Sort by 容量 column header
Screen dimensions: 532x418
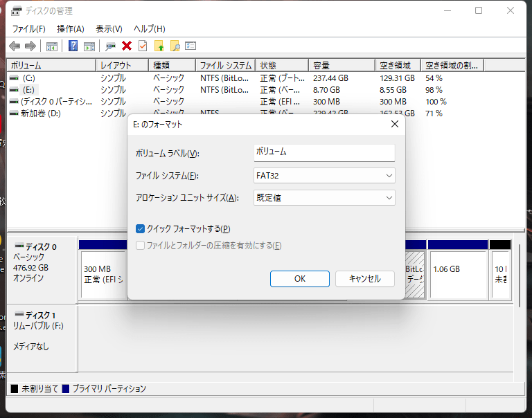[x=342, y=65]
